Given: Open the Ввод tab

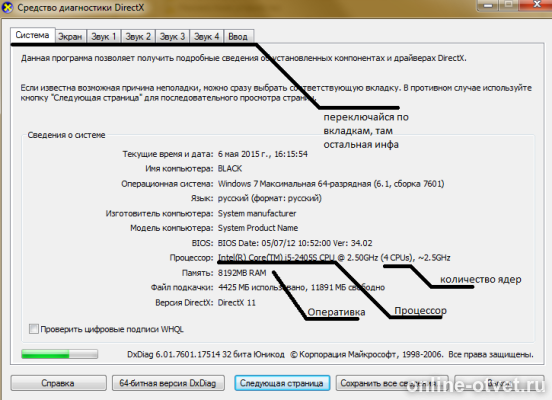Looking at the screenshot, I should pyautogui.click(x=238, y=37).
